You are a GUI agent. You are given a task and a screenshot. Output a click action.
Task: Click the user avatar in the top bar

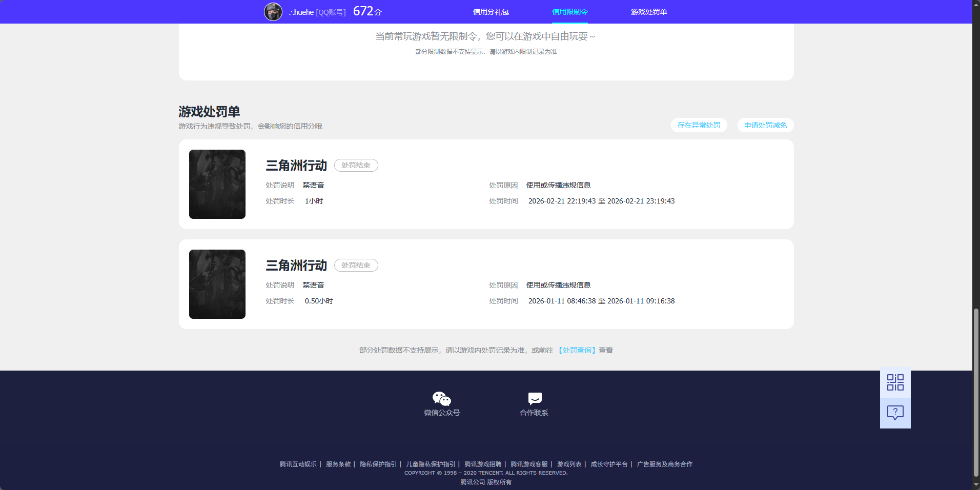pyautogui.click(x=273, y=11)
